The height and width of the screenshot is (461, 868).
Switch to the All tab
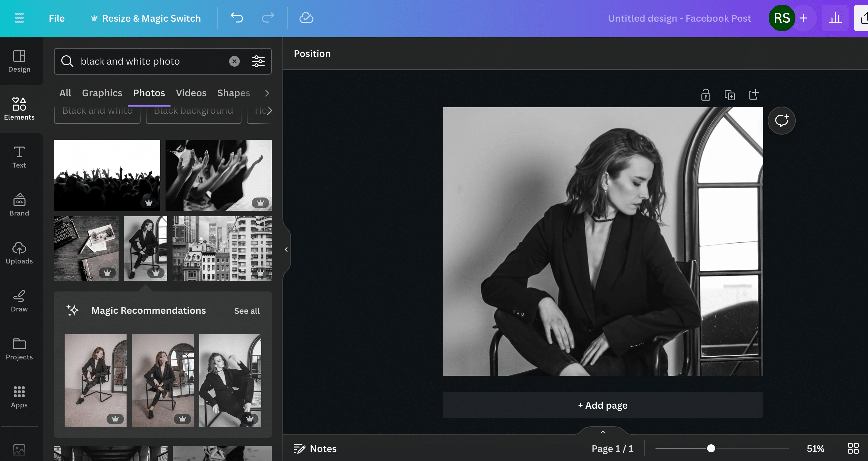(65, 93)
